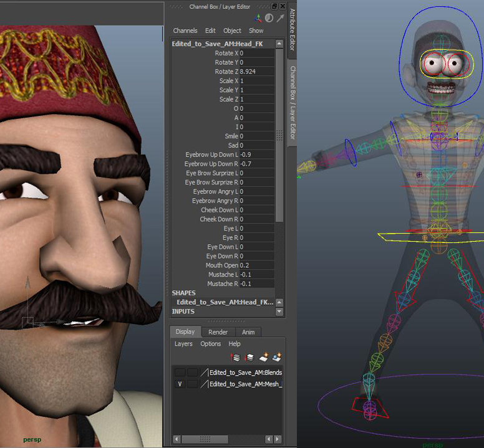Open the Edit menu in Channel Box
484x448 pixels.
point(210,31)
